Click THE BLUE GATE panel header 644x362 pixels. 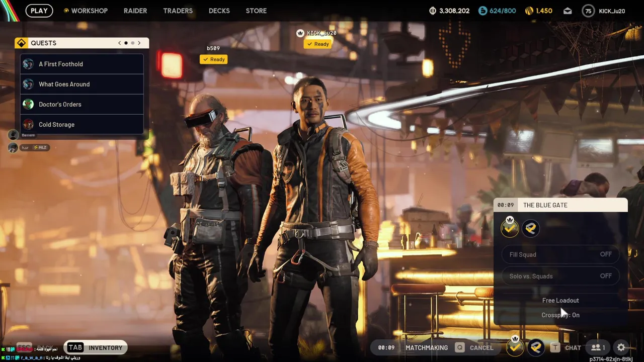point(561,205)
